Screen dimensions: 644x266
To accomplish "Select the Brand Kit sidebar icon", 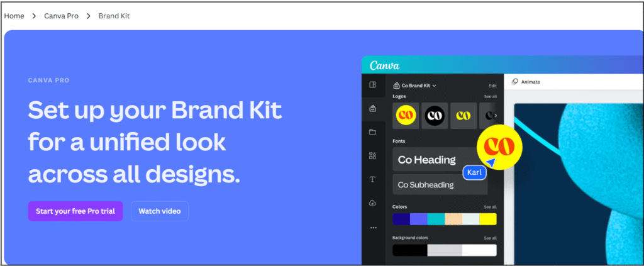I will (372, 108).
